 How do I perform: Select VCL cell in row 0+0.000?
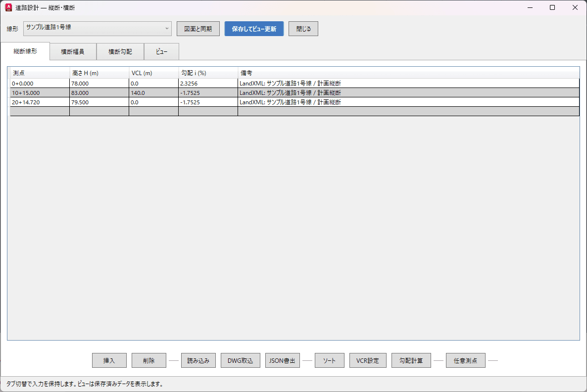153,84
